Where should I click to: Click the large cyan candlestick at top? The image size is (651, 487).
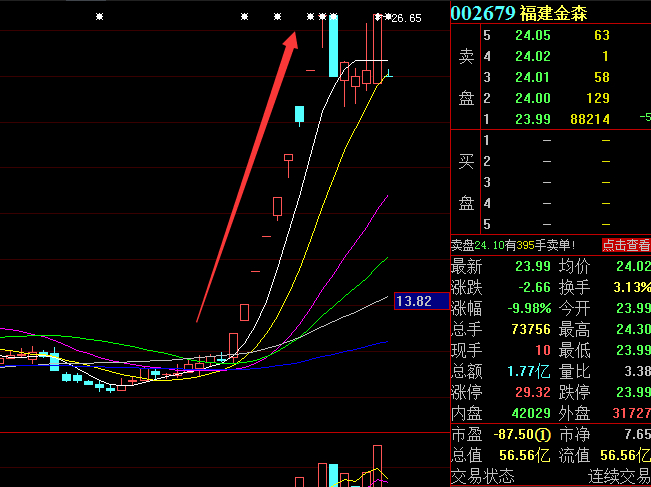[x=333, y=46]
